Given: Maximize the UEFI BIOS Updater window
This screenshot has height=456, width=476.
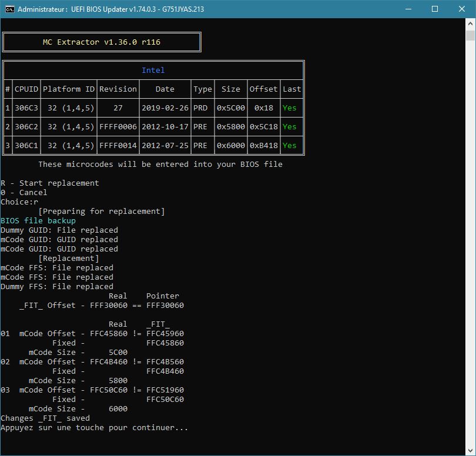Looking at the screenshot, I should click(x=435, y=9).
